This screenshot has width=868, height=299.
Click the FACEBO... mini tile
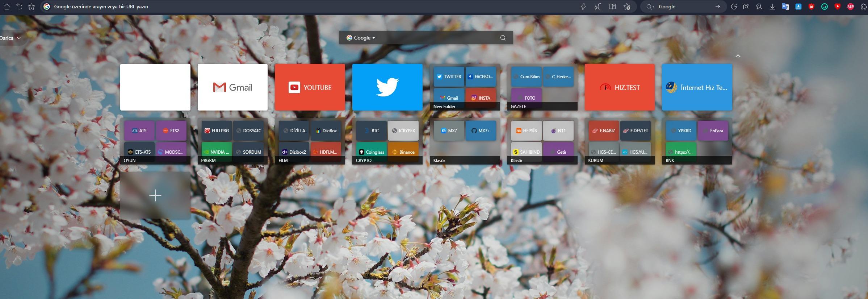[x=481, y=76]
